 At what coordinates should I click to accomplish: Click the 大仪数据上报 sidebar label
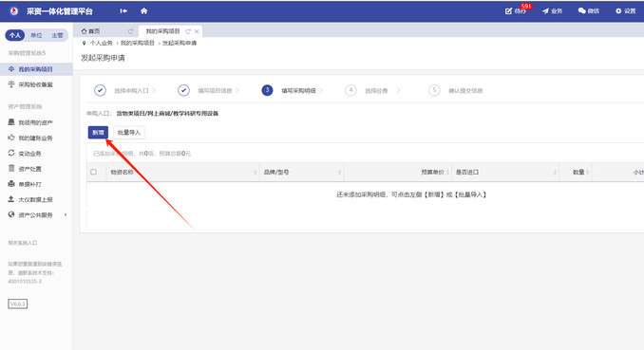pos(36,199)
